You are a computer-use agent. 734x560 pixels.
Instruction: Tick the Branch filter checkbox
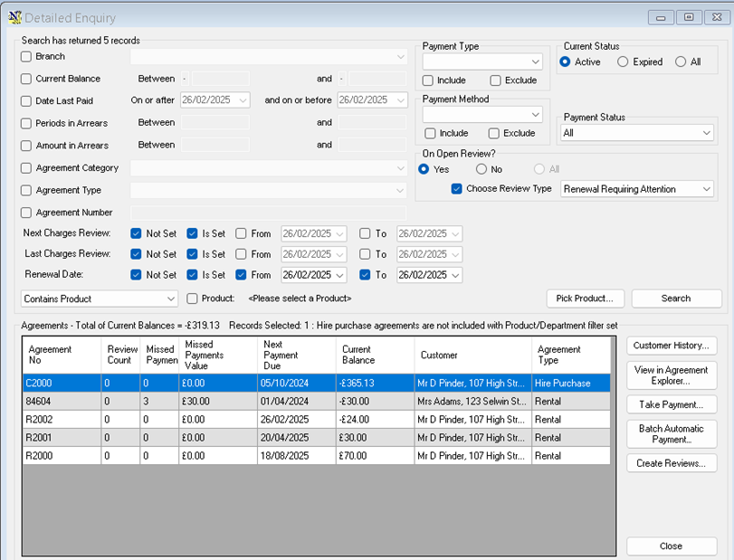pos(26,57)
